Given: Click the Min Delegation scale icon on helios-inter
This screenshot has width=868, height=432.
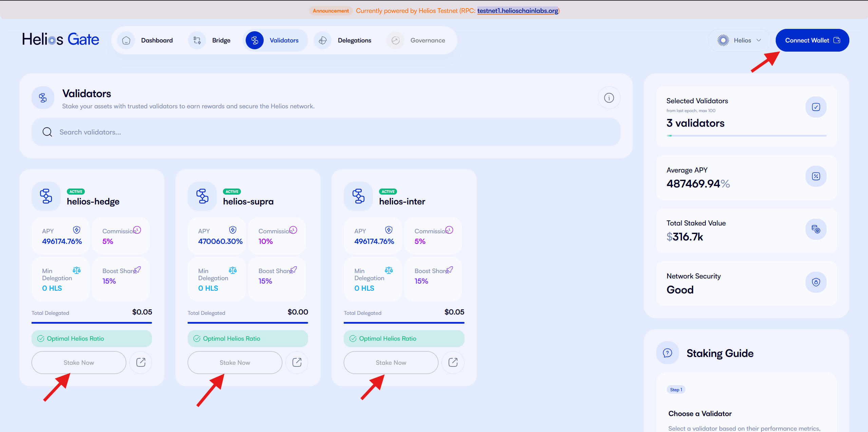Looking at the screenshot, I should coord(389,270).
